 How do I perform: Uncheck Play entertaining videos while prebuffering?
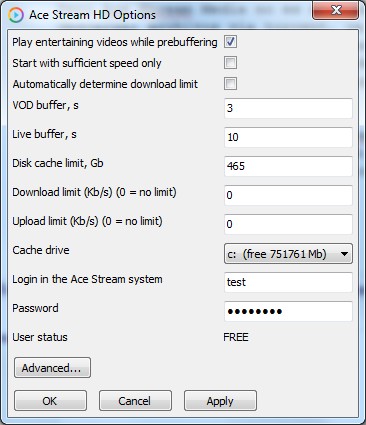(x=230, y=42)
